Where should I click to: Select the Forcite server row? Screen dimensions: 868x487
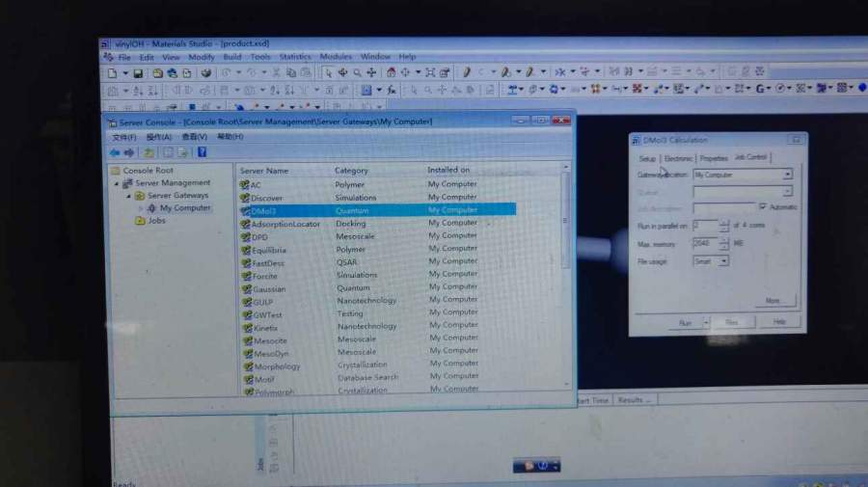click(377, 275)
